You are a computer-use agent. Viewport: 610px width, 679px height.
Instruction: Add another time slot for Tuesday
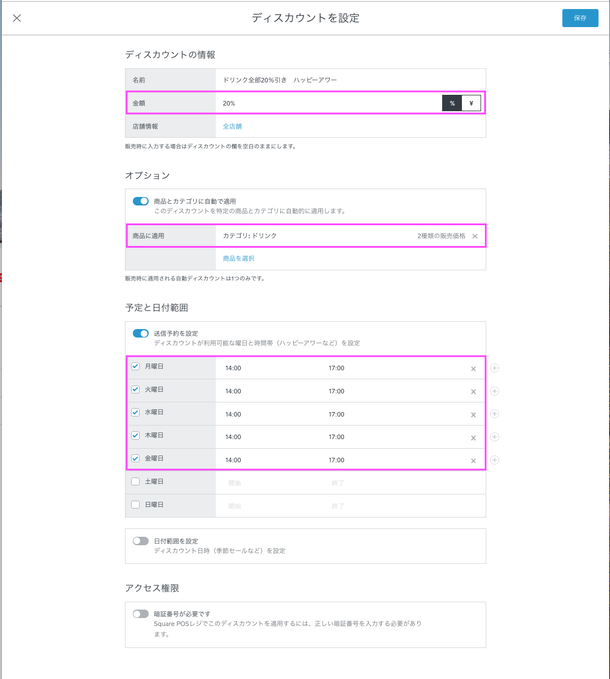pos(494,391)
